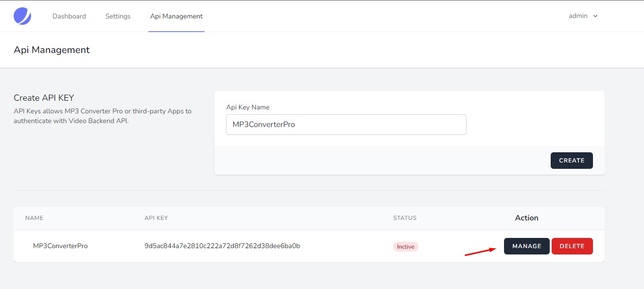This screenshot has height=289, width=644.
Task: Select the API key string 9d5ac844a7e...
Action: point(222,246)
